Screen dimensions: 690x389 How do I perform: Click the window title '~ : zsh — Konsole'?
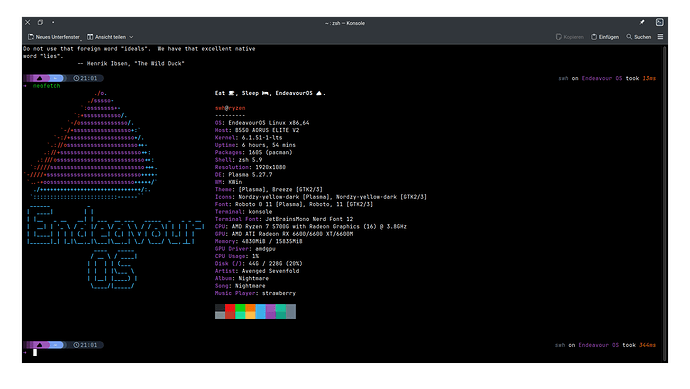pos(345,23)
